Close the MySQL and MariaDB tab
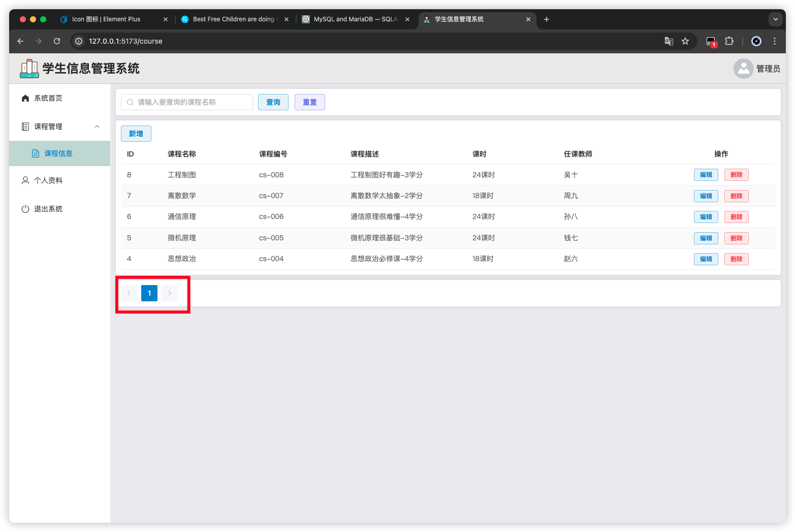This screenshot has width=795, height=532. click(x=407, y=19)
